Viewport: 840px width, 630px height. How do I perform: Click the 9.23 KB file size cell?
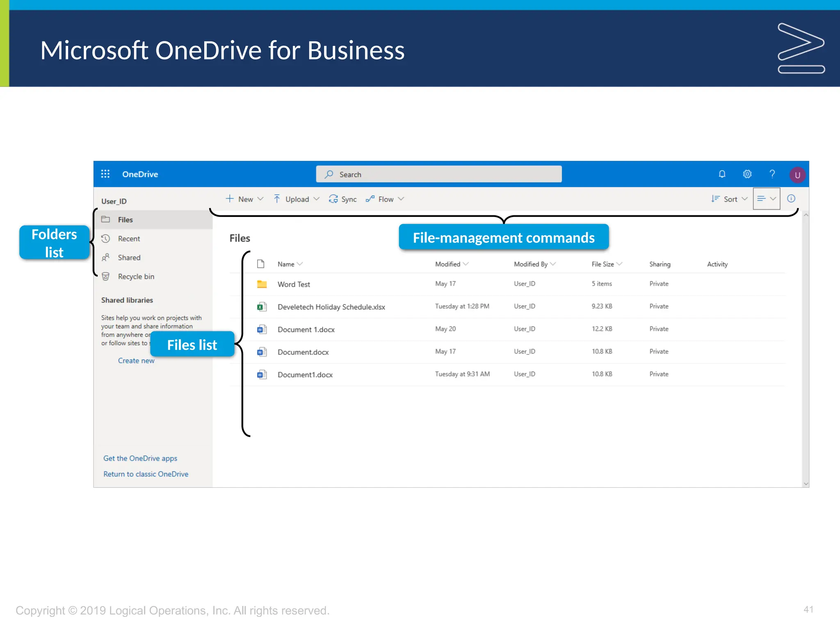[602, 306]
